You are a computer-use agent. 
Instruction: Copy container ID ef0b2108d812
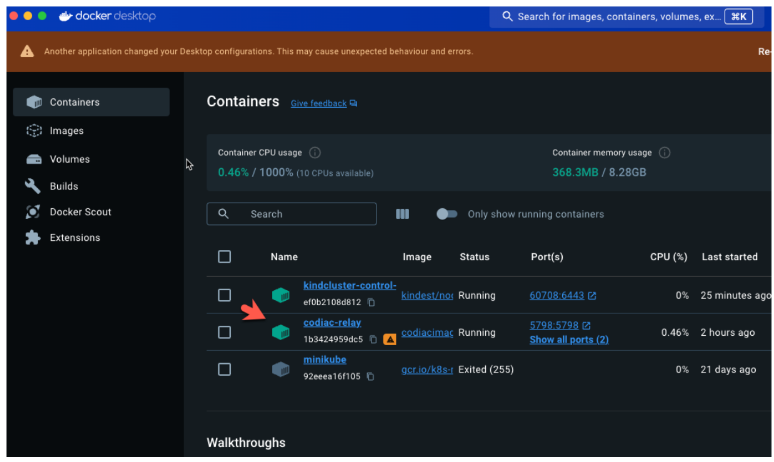click(x=371, y=302)
